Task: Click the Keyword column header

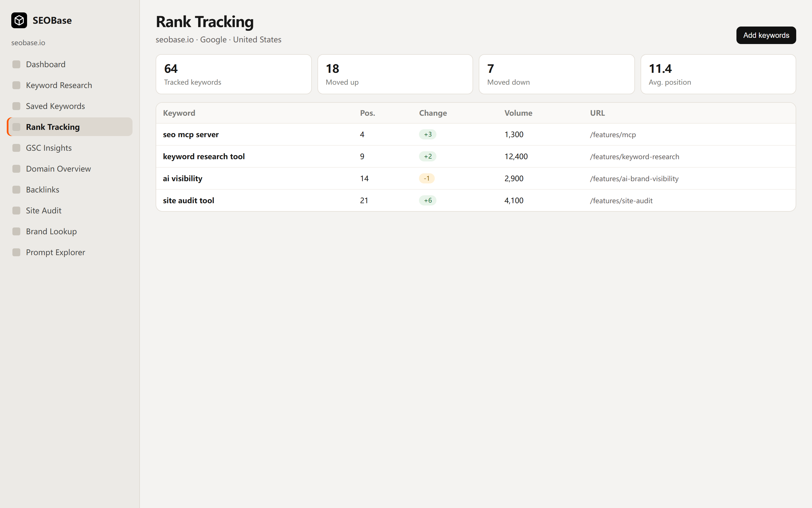Action: [x=179, y=113]
